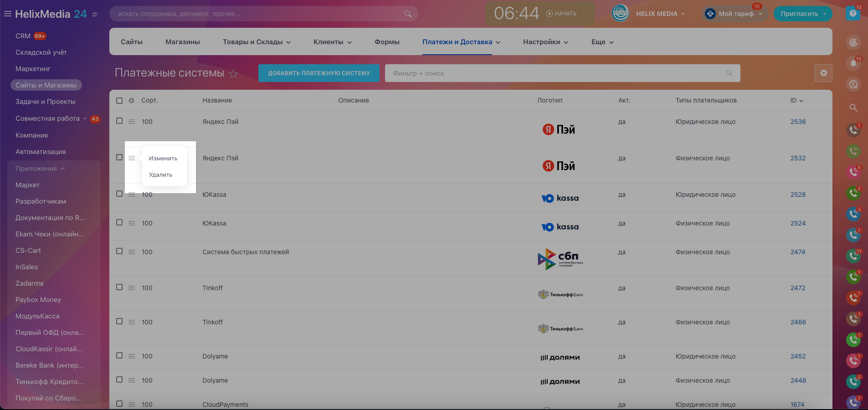Viewport: 868px width, 410px height.
Task: Open the Формы tab
Action: [x=387, y=42]
